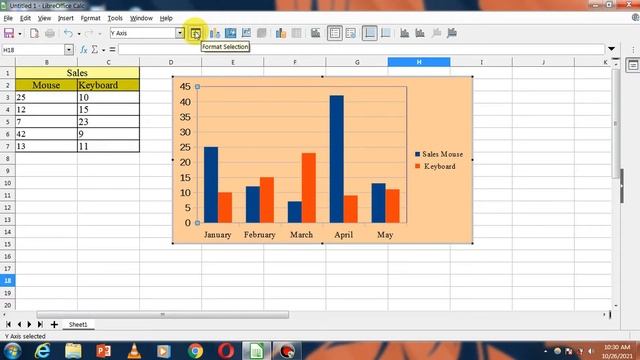
Task: Click the Chart Wall format icon
Action: point(246,33)
